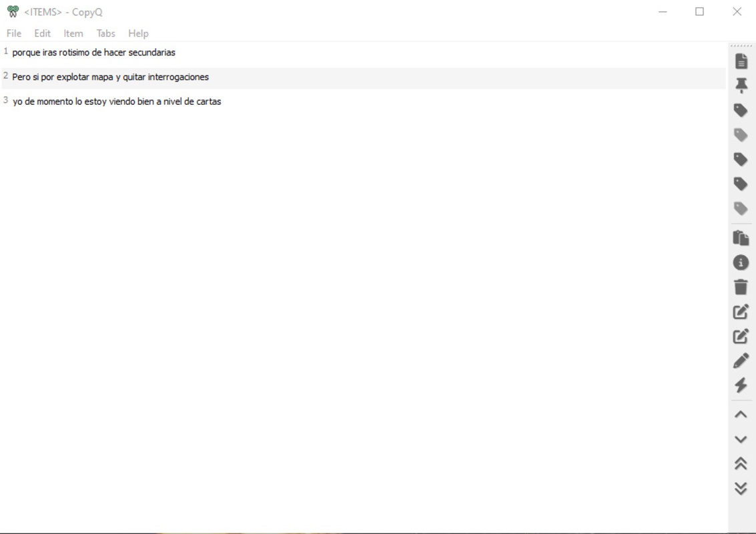This screenshot has width=756, height=534.
Task: Move item to bottom with the double chevron-down icon
Action: 741,488
